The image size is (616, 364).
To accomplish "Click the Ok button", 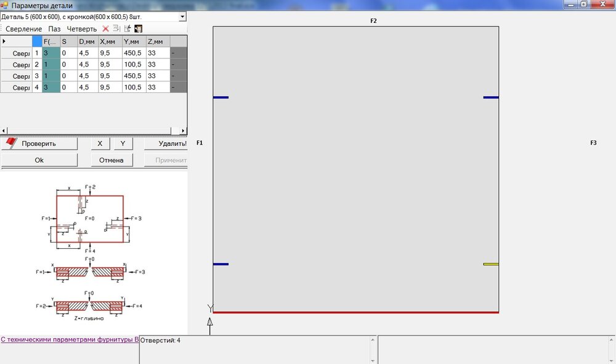I will [x=39, y=160].
